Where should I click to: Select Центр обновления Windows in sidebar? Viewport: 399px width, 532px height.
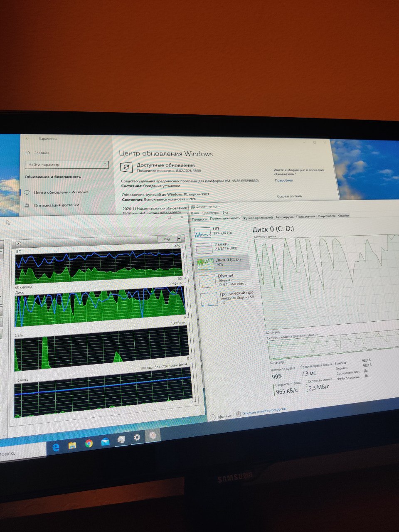(x=61, y=192)
